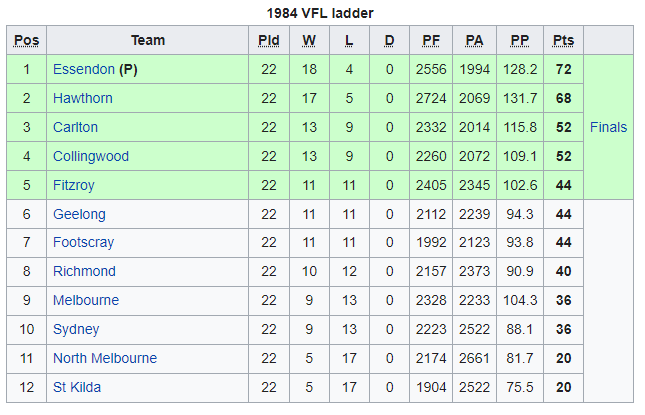This screenshot has width=645, height=415.
Task: Select the Fitzroy link
Action: [76, 185]
